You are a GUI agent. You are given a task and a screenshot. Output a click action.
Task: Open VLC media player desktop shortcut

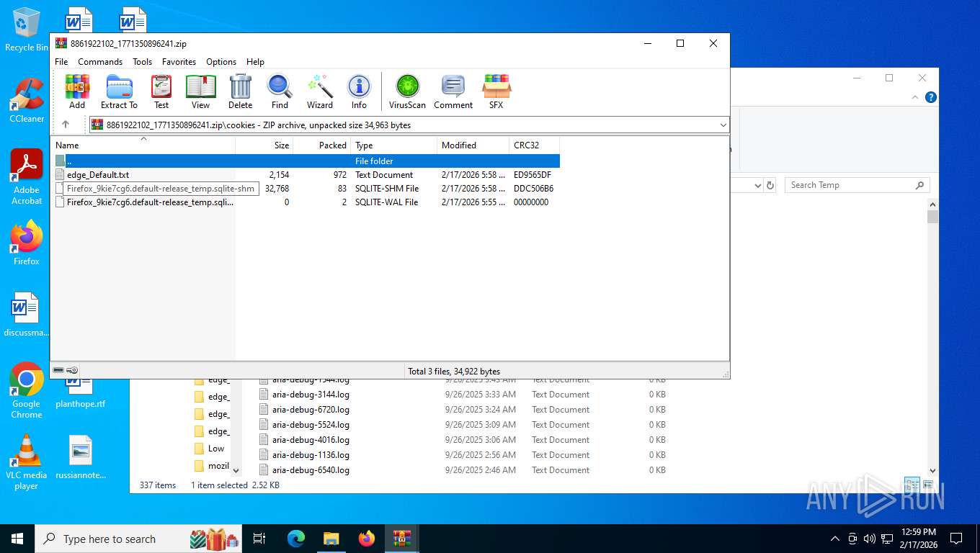(x=27, y=462)
